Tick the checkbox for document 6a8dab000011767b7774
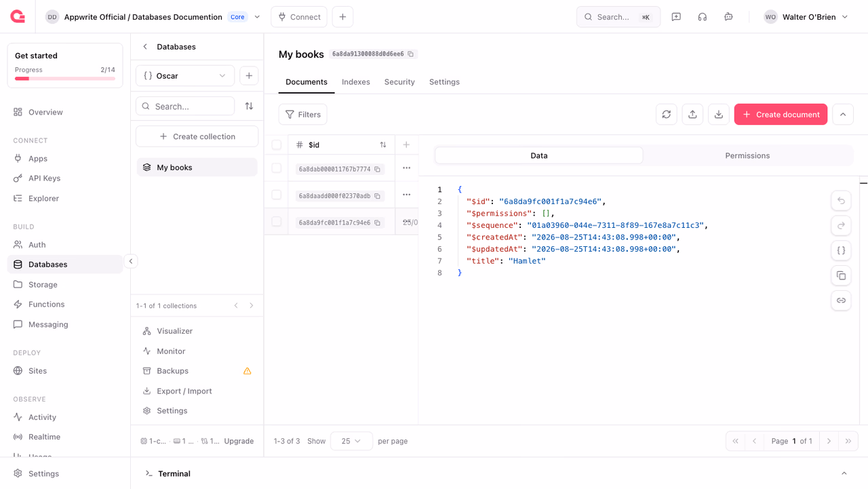The image size is (868, 489). click(x=277, y=168)
